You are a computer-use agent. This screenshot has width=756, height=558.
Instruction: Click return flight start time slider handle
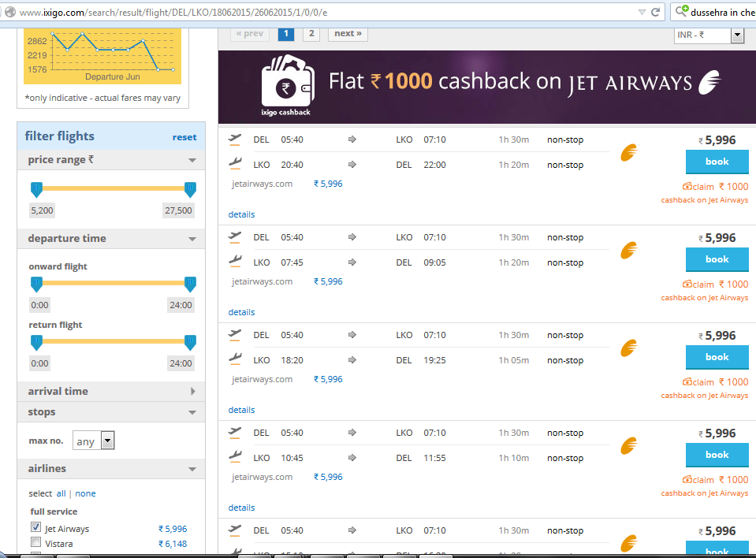coord(36,343)
